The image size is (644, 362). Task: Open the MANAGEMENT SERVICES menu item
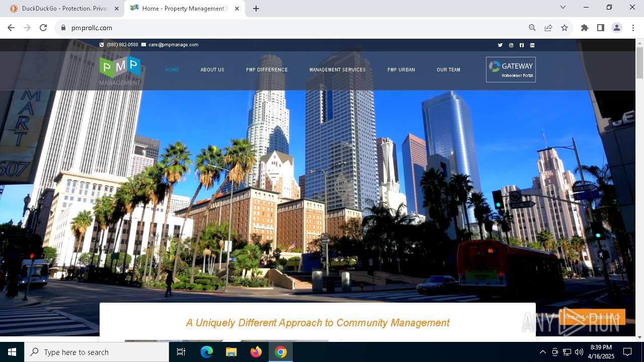[338, 70]
